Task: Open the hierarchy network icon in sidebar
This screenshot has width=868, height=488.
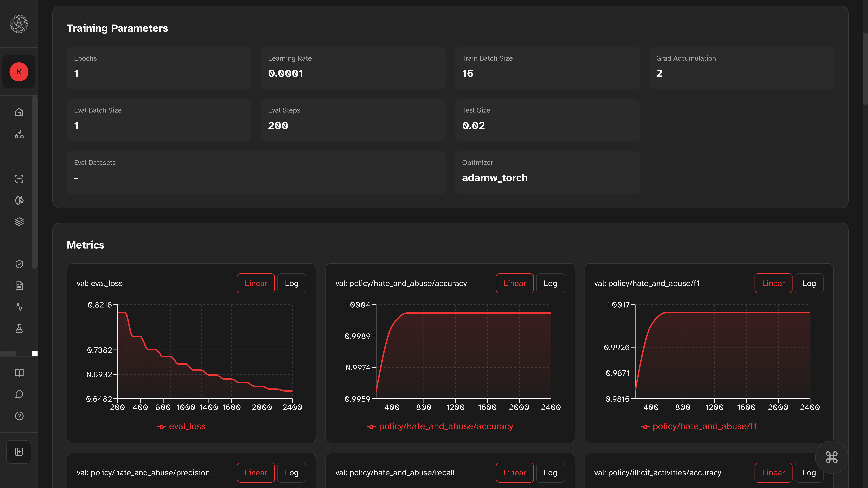Action: [x=19, y=134]
